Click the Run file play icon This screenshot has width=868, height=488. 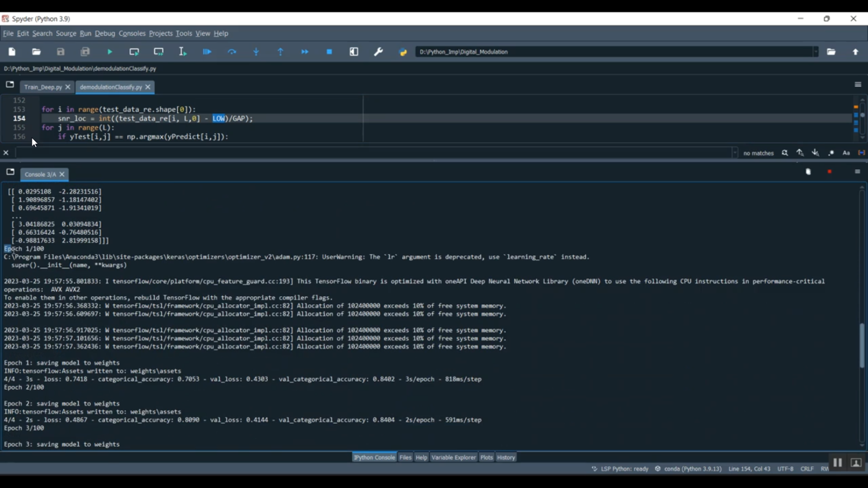pos(110,52)
